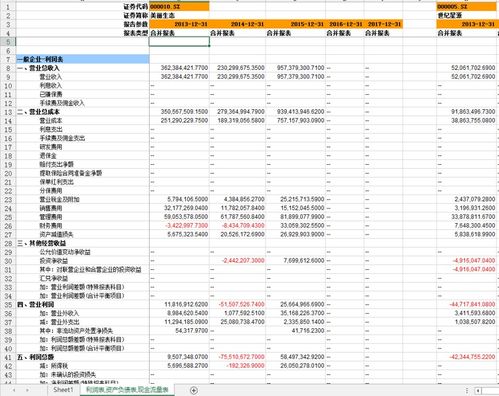Click the next sheet navigation arrow
Image resolution: width=499 pixels, height=396 pixels.
(27, 390)
